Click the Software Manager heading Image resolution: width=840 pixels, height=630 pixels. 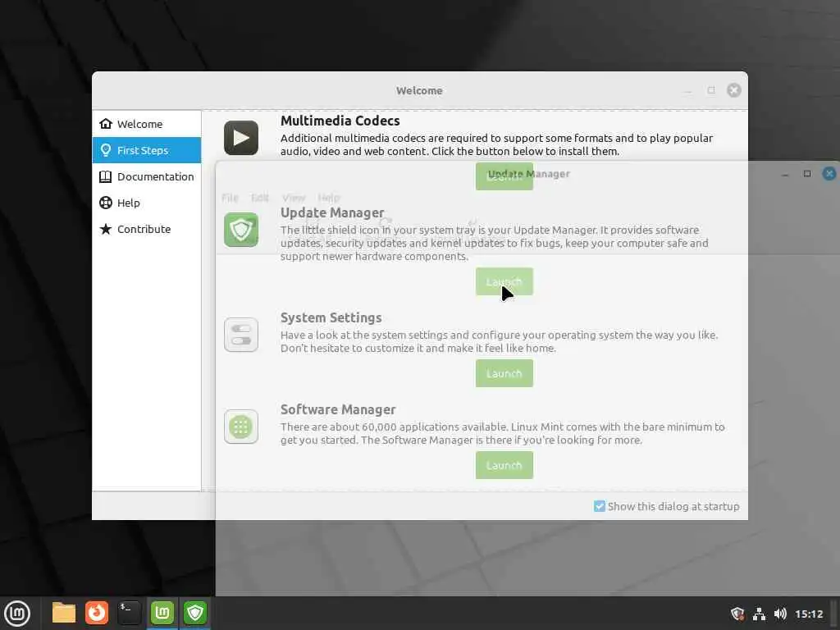[x=338, y=409]
